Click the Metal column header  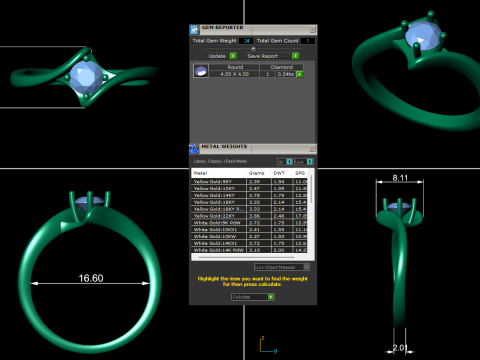click(219, 173)
